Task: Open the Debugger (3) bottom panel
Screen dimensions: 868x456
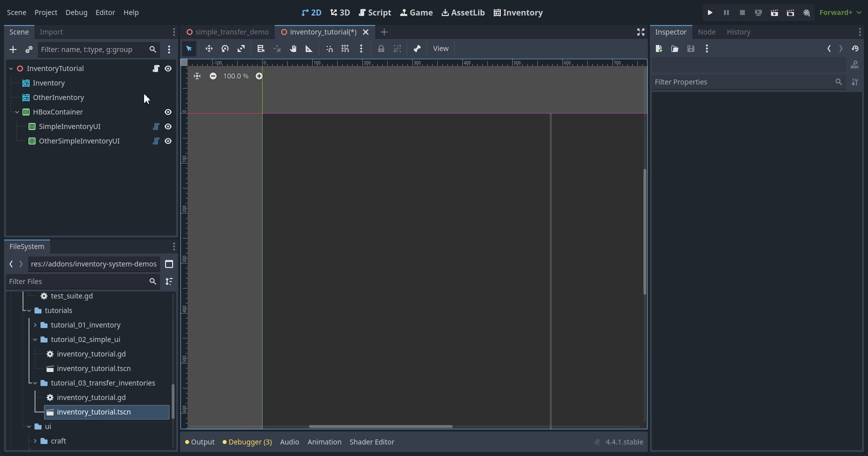Action: point(248,442)
